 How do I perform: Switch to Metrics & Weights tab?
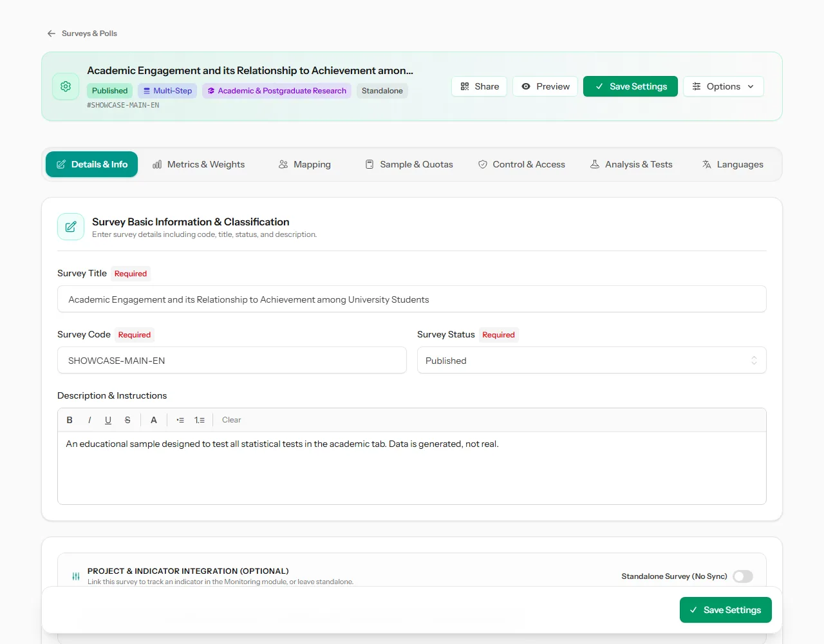coord(199,164)
